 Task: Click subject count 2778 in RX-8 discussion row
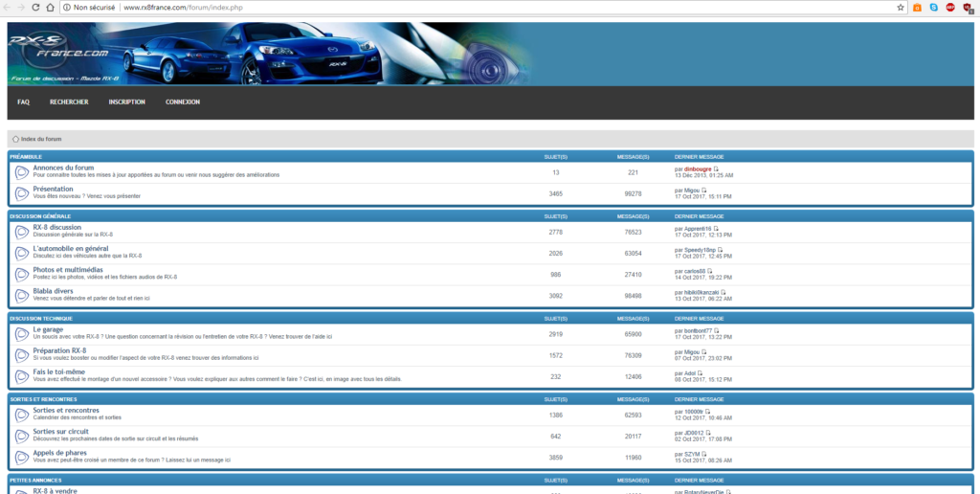[x=556, y=232]
